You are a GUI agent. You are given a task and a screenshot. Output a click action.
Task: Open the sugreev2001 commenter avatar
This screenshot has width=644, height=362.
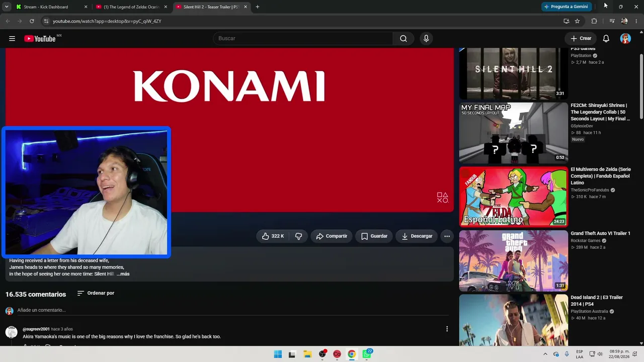(x=11, y=332)
